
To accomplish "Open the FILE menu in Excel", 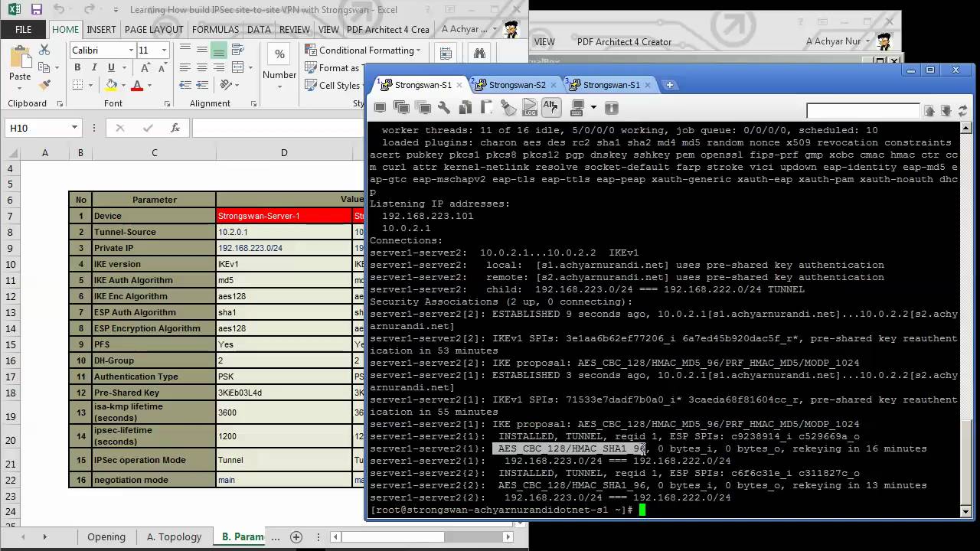I will [x=23, y=30].
